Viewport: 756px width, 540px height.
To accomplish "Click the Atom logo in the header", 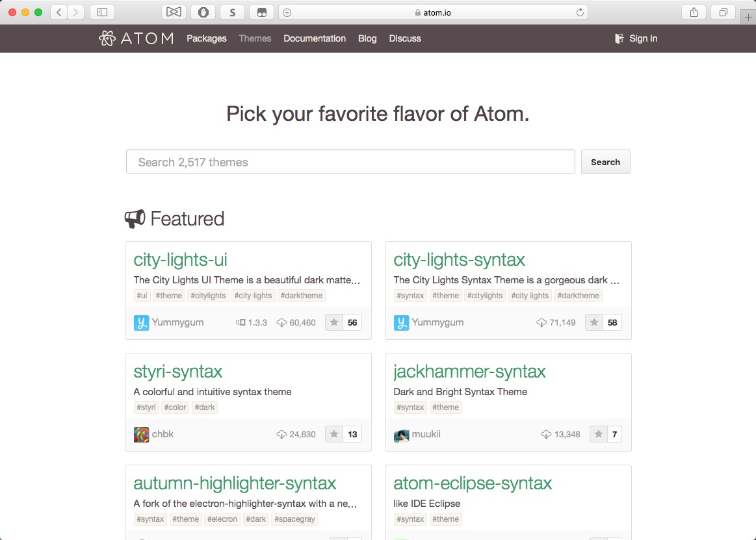I will [x=136, y=38].
